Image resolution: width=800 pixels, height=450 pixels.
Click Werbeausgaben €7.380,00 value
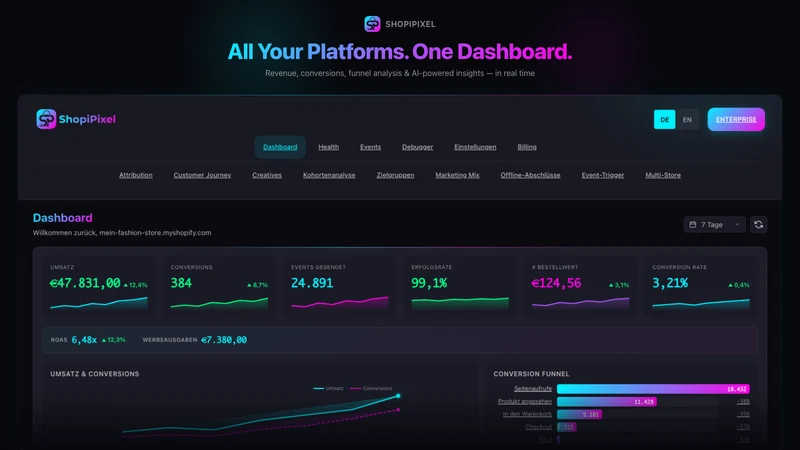click(224, 340)
